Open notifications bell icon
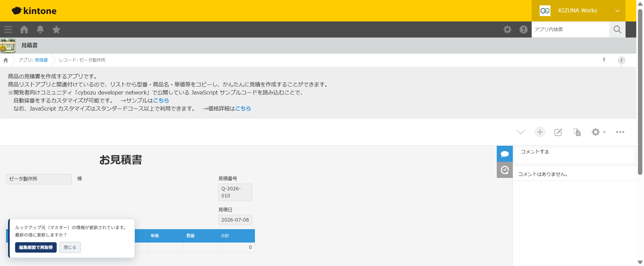 40,29
